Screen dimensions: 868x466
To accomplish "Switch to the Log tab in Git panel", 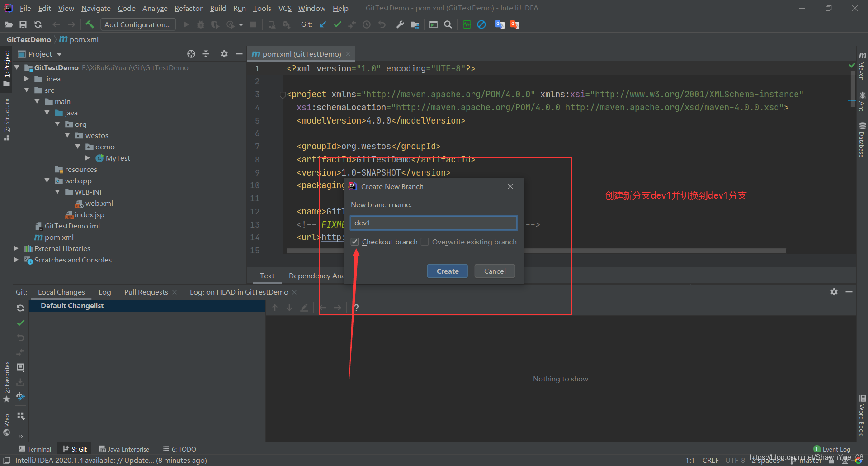I will click(x=105, y=292).
